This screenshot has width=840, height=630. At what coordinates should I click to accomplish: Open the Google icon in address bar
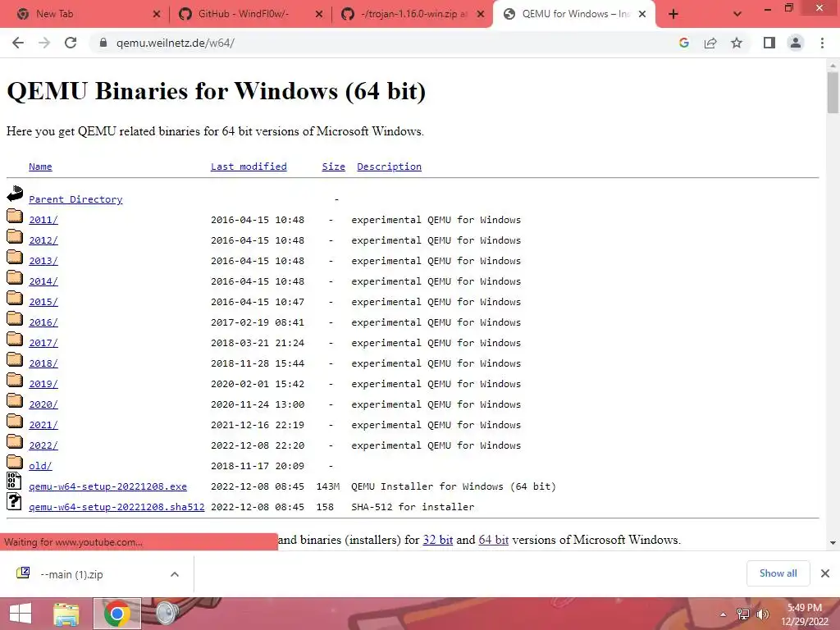click(683, 43)
